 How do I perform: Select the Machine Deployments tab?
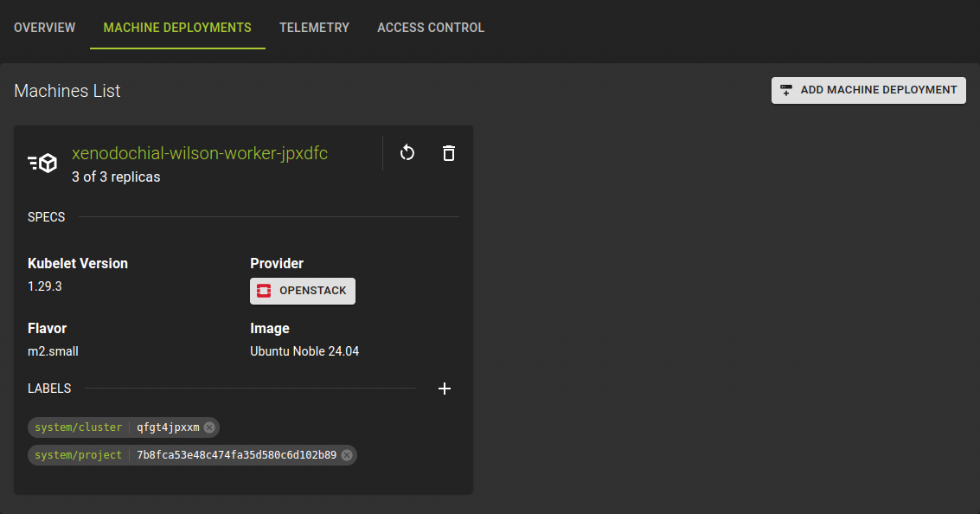coord(177,28)
